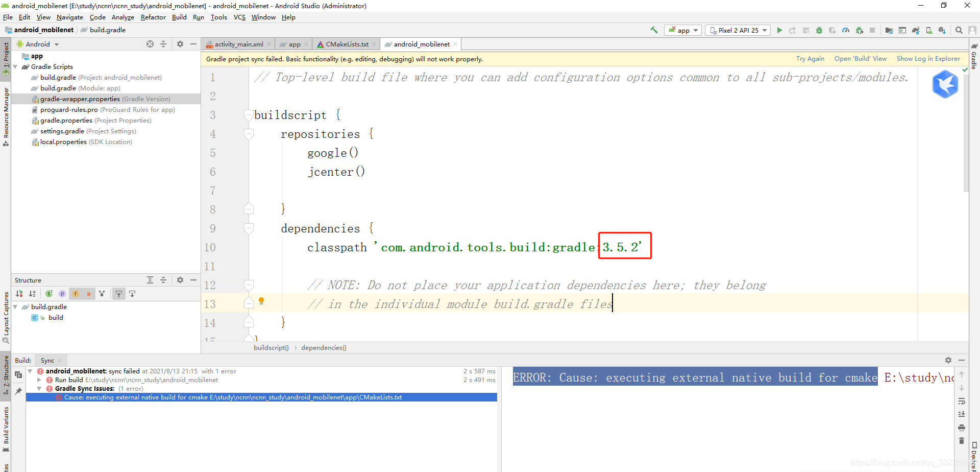Collapse android_mobilenet sync failed node
980x472 pixels.
(30, 371)
